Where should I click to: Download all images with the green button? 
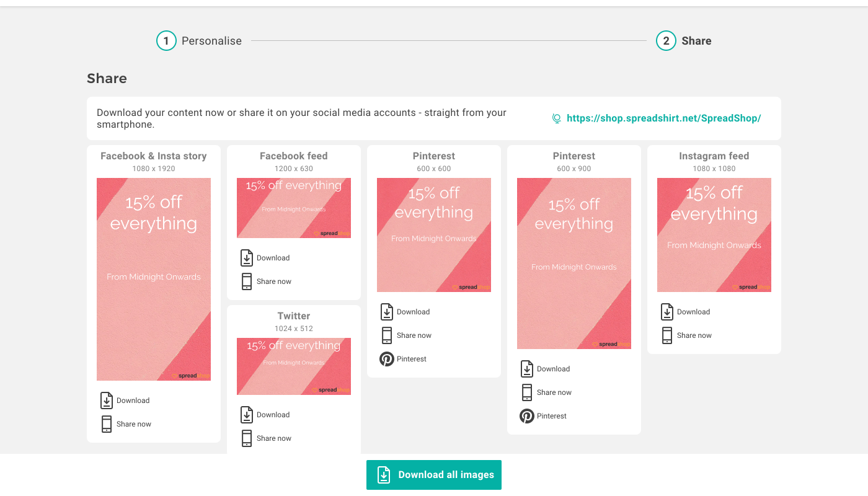click(x=434, y=475)
